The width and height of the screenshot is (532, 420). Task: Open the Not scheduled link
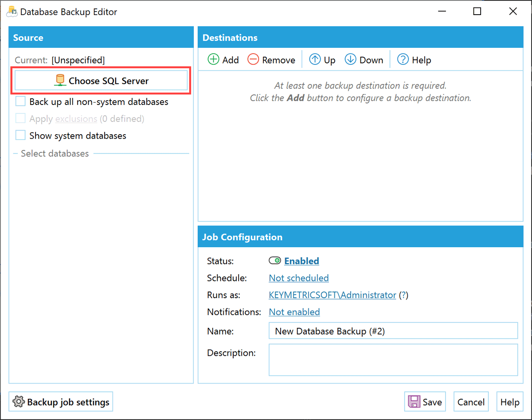299,278
